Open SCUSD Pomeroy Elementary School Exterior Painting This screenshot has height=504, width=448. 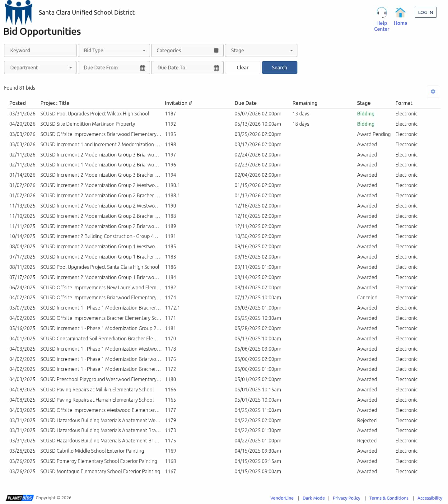(99, 461)
